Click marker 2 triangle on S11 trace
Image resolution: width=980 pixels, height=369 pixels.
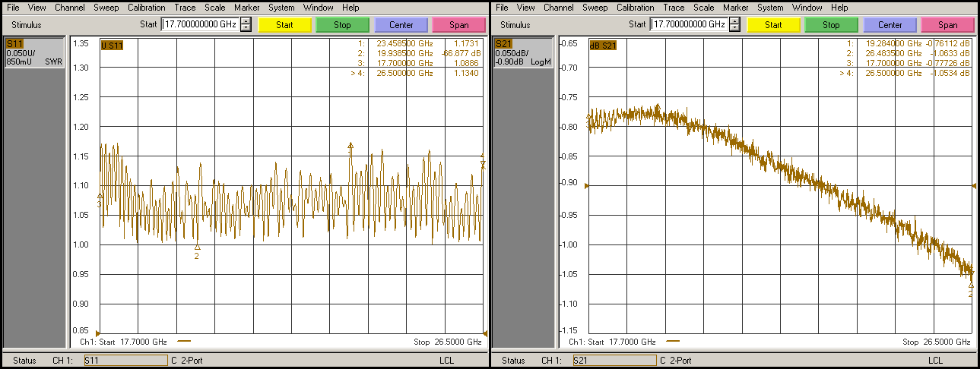(197, 248)
